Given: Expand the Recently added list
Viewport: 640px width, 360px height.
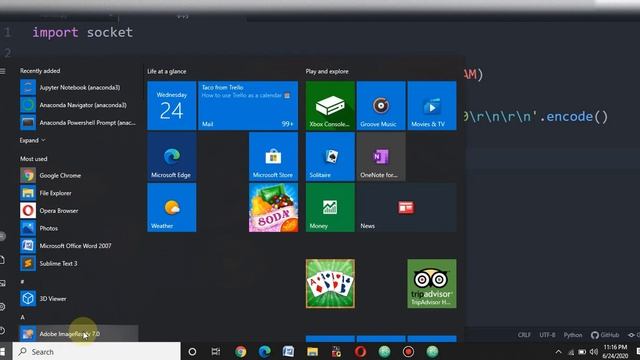Looking at the screenshot, I should [x=32, y=140].
